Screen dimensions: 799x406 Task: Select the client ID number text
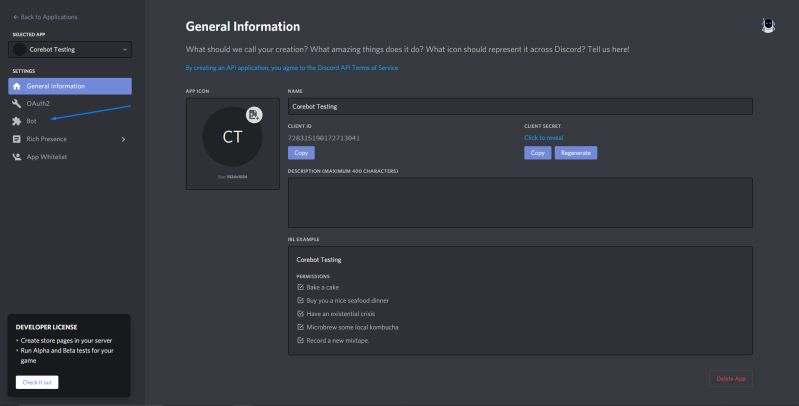tap(324, 138)
